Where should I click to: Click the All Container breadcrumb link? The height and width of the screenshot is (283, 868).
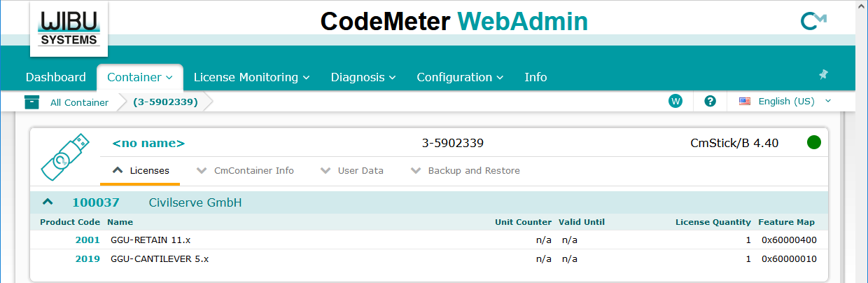79,102
